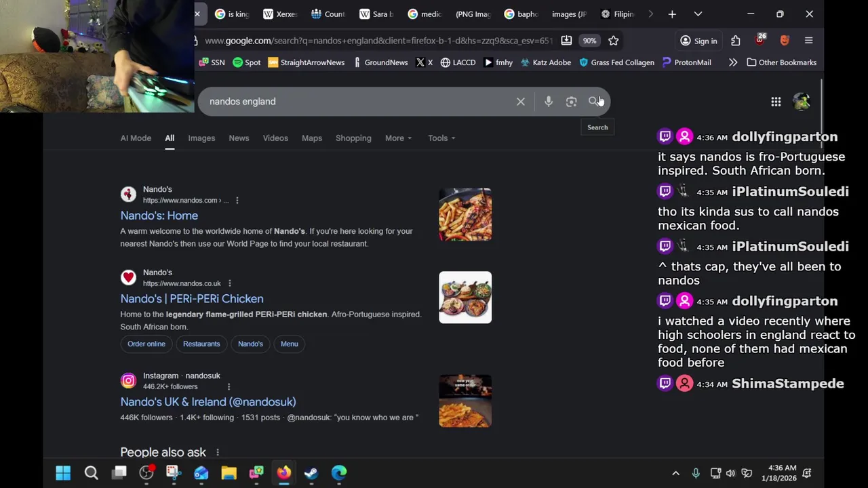Open Task View in the taskbar
The image size is (868, 488).
119,472
